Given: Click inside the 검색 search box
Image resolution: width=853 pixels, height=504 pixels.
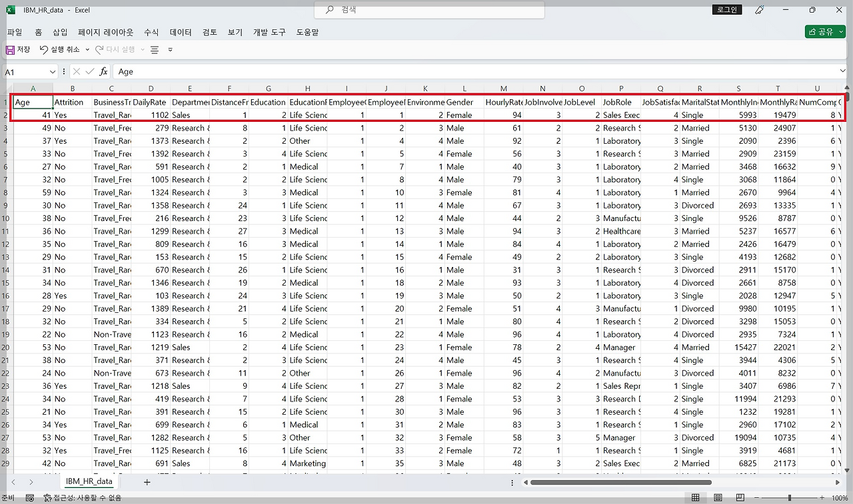Looking at the screenshot, I should 429,10.
